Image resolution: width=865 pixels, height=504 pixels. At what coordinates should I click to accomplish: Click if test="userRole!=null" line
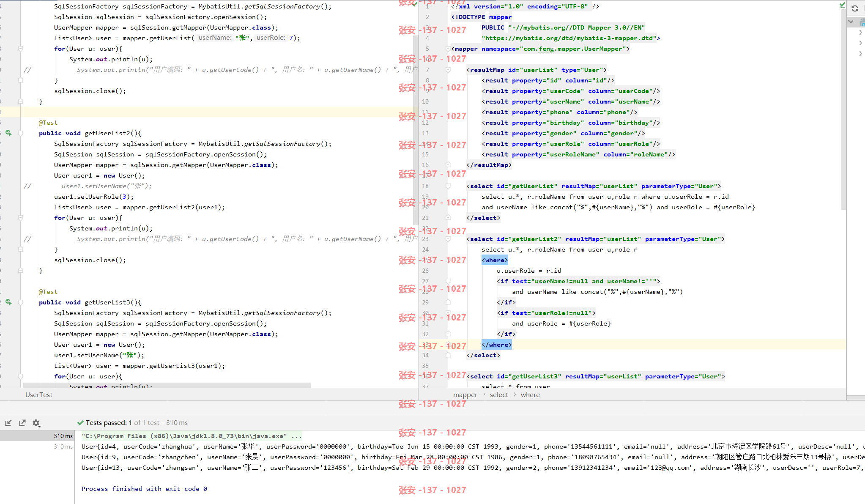pyautogui.click(x=546, y=313)
